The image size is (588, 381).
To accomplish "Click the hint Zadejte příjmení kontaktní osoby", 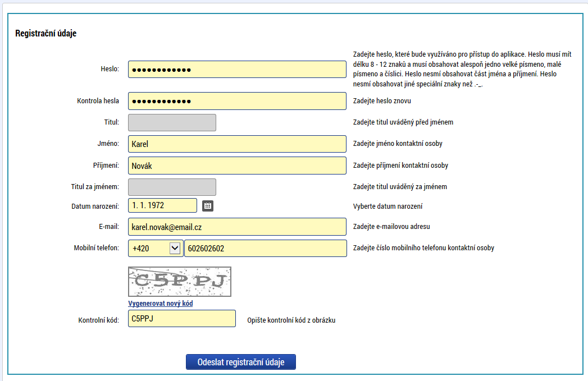I will coord(400,165).
